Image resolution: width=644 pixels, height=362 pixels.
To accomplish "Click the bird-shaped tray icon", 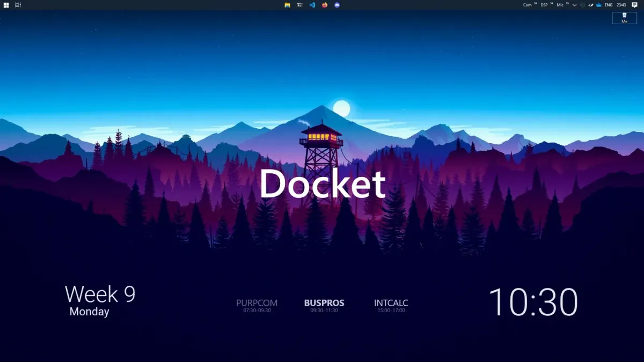I will (x=590, y=5).
